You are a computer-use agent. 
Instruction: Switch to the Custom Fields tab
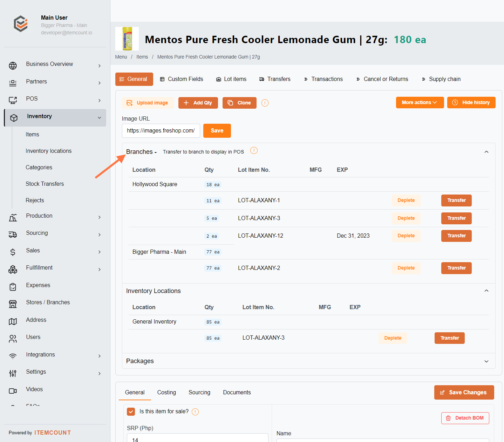pos(182,79)
